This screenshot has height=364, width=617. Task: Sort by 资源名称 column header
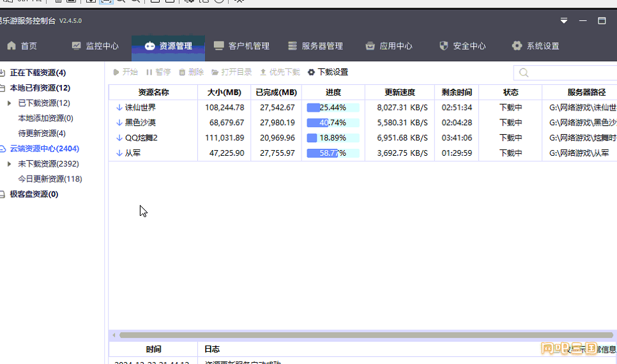click(153, 93)
